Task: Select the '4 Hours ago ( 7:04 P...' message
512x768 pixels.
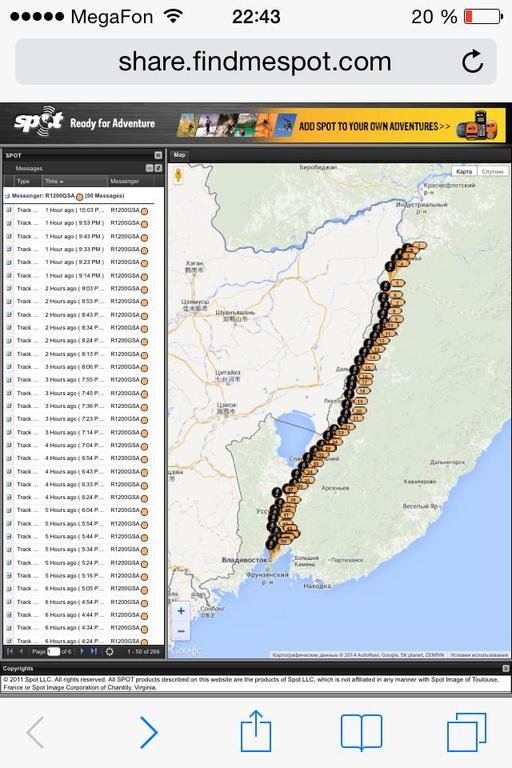Action: 78,445
